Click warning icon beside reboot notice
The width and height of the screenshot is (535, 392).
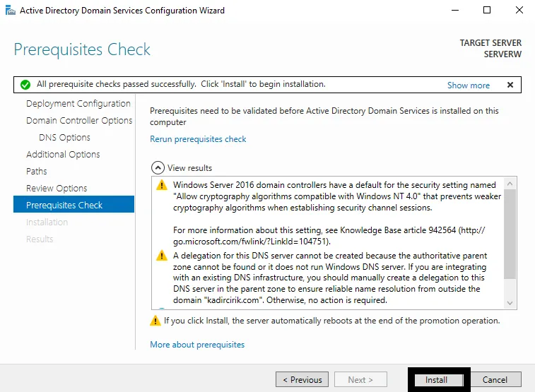(x=155, y=321)
